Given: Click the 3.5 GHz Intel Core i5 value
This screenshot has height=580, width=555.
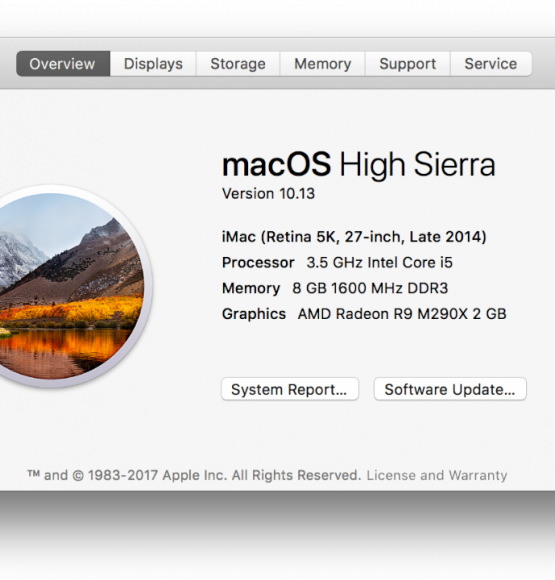Looking at the screenshot, I should [x=380, y=263].
